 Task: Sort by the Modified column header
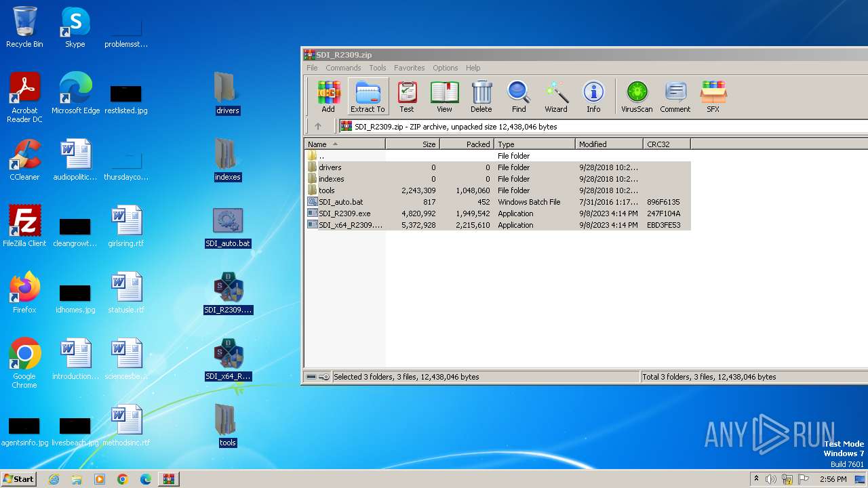609,144
